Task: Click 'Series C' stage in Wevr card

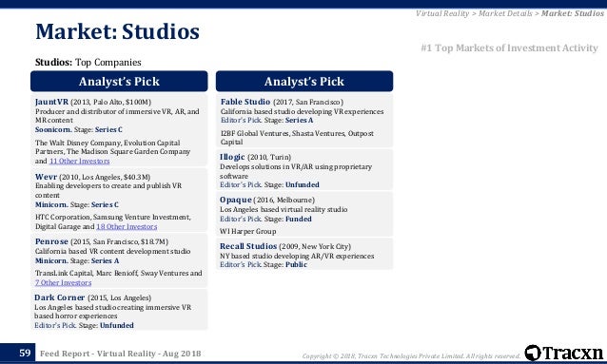Action: pyautogui.click(x=105, y=204)
